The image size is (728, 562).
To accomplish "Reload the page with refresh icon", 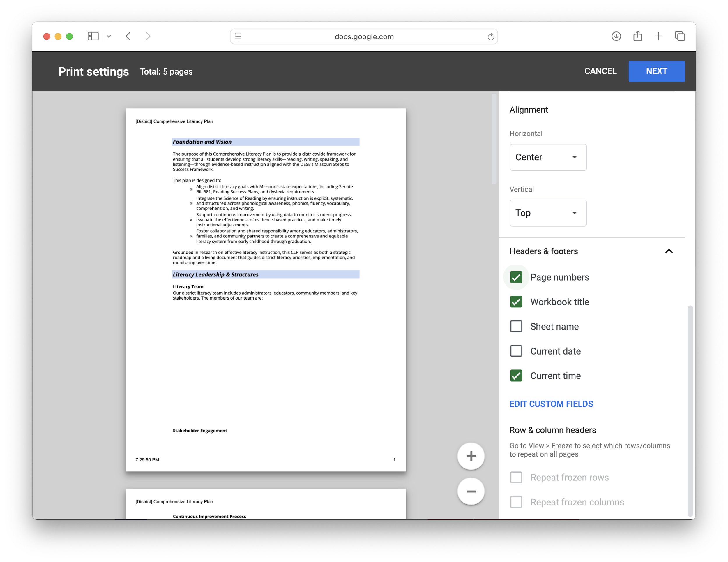I will pos(490,37).
